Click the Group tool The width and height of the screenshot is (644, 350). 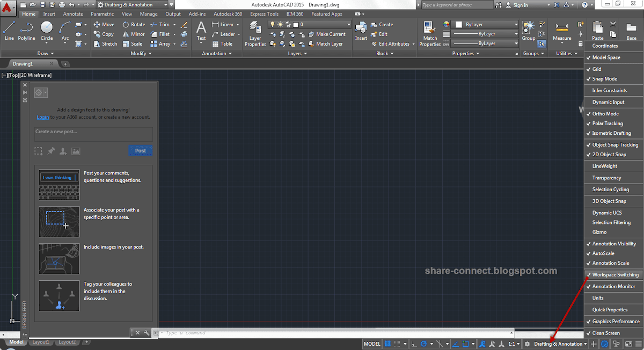529,31
